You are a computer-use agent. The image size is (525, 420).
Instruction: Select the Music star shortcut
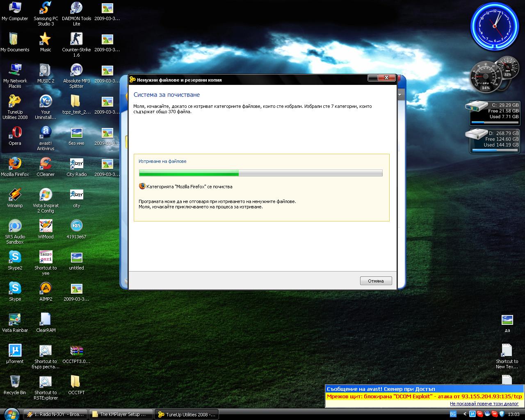(x=46, y=43)
